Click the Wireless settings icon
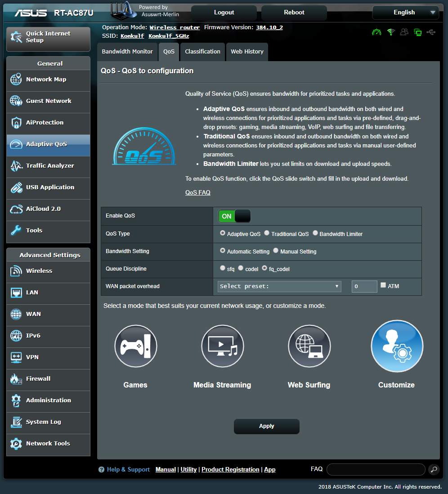 click(x=16, y=271)
